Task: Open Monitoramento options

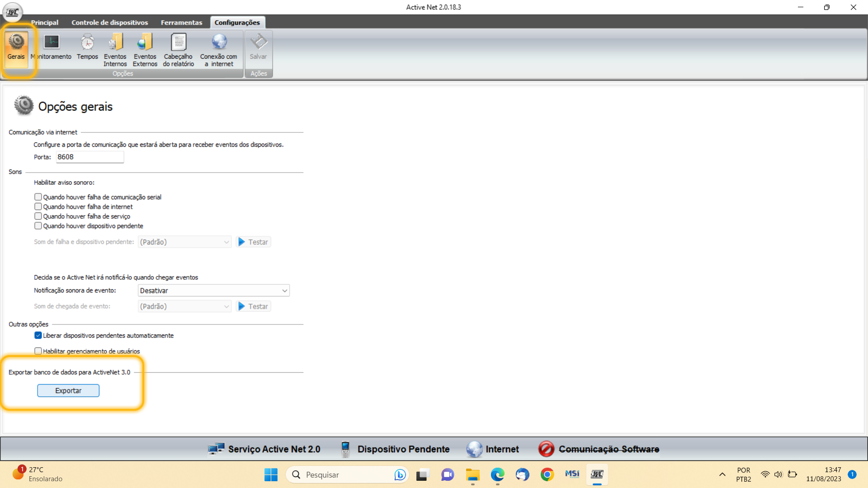Action: (x=51, y=47)
